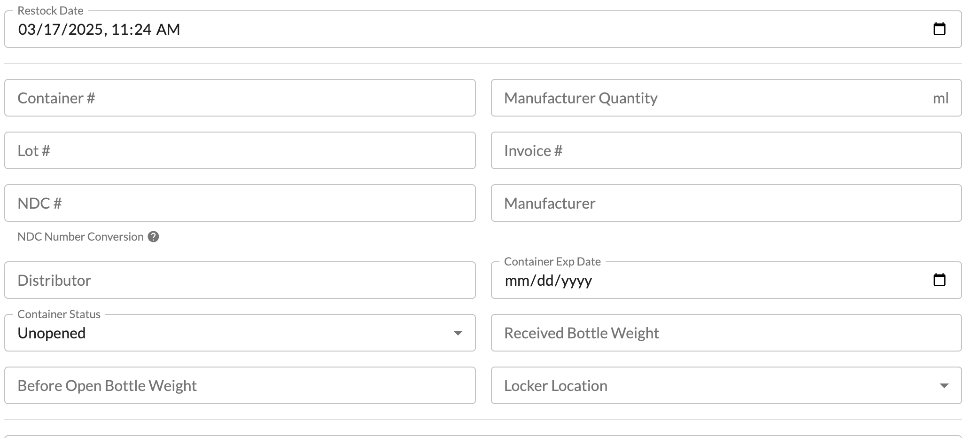This screenshot has width=980, height=438.
Task: Click the NDC Number Conversion label text
Action: (x=80, y=236)
